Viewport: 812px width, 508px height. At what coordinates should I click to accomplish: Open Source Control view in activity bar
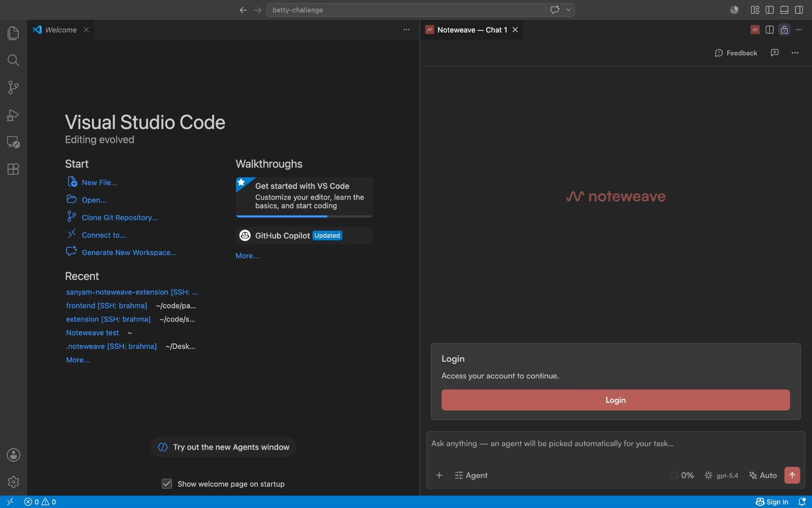13,87
